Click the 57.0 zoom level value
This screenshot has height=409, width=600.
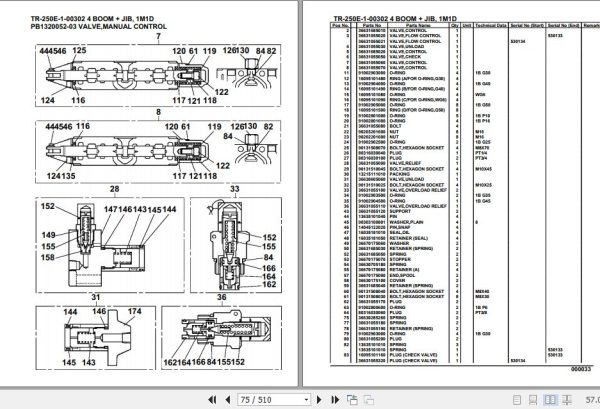pos(592,400)
